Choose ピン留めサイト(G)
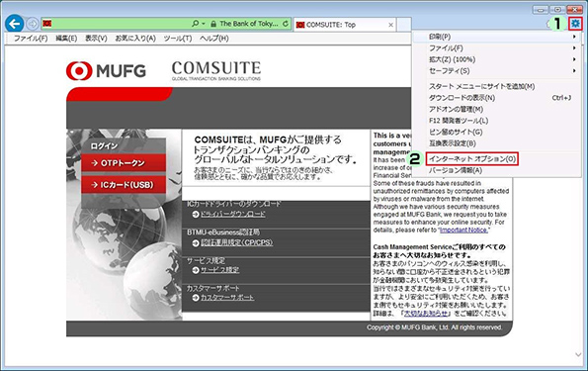Viewport: 588px width, 371px height. (496, 132)
